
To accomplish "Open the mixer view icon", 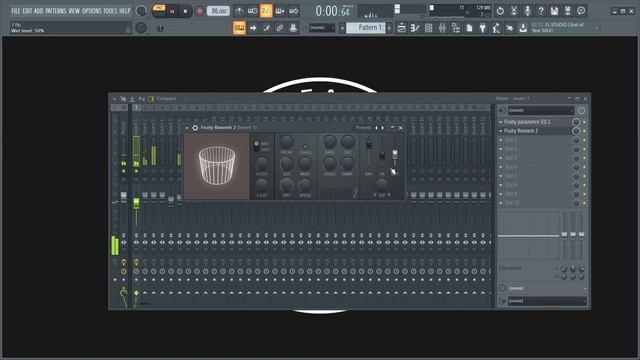I will (442, 28).
